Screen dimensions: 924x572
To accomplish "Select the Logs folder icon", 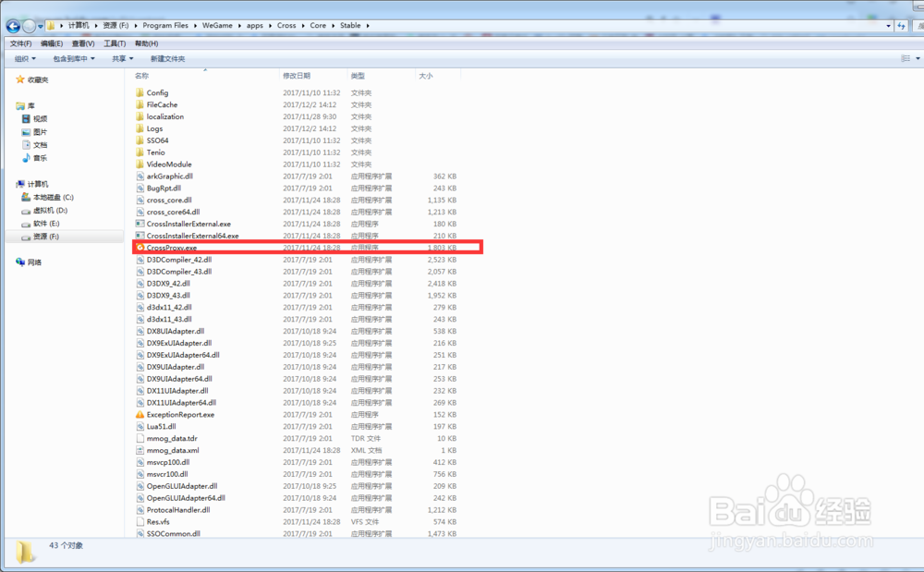I will [140, 128].
